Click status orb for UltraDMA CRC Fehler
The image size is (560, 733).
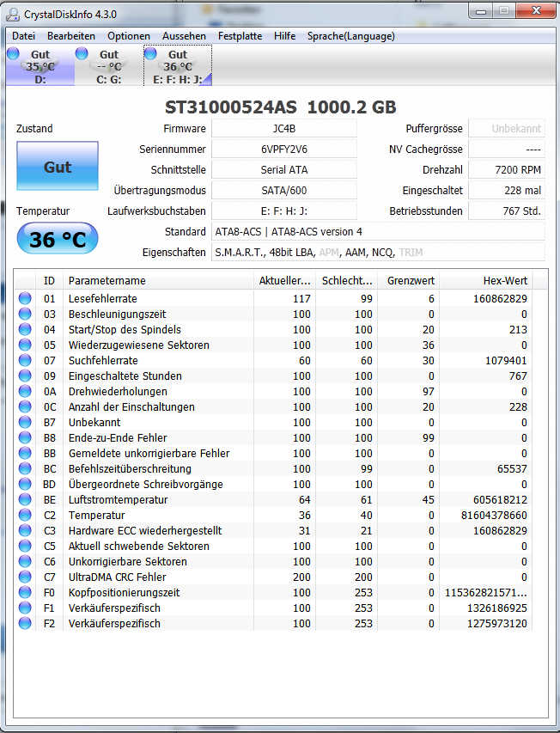[25, 576]
